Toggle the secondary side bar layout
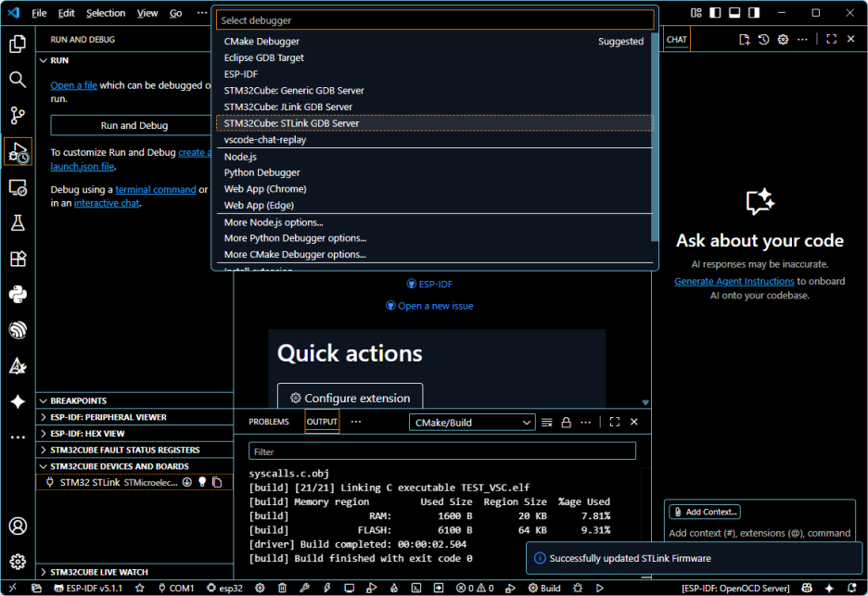The height and width of the screenshot is (596, 868). [x=754, y=13]
